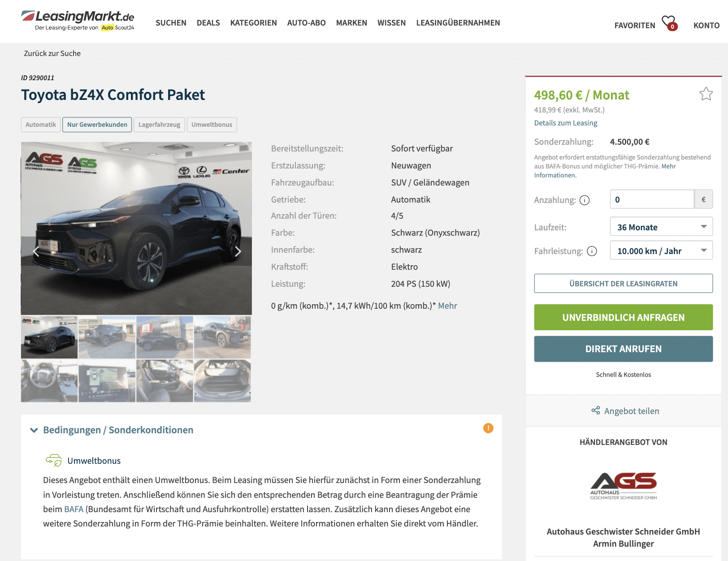Viewport: 728px width, 561px height.
Task: Open the Laufzeit 36 Monate dropdown
Action: (661, 227)
